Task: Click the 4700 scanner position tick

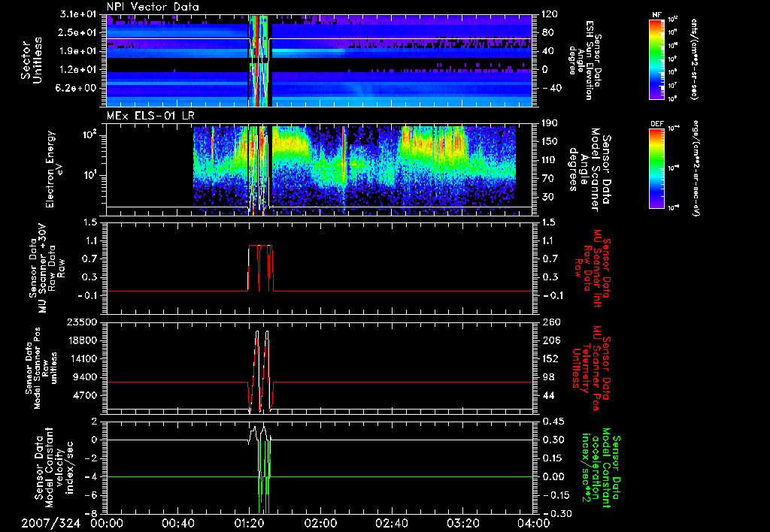Action: (x=84, y=395)
